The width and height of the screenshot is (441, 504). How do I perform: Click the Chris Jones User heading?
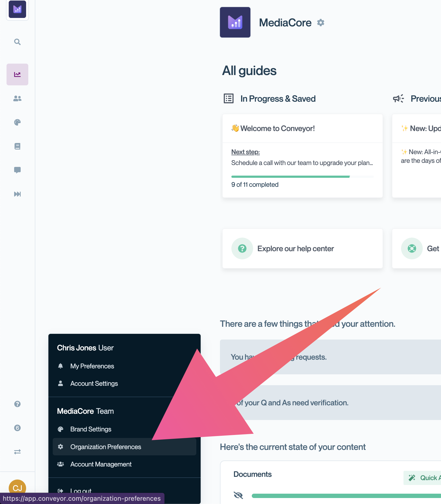pos(85,348)
